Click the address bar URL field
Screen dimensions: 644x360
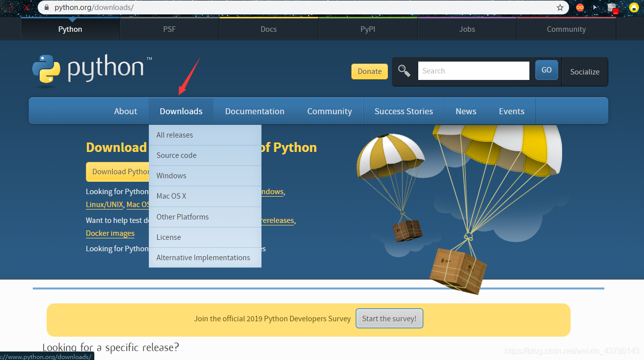pos(303,7)
